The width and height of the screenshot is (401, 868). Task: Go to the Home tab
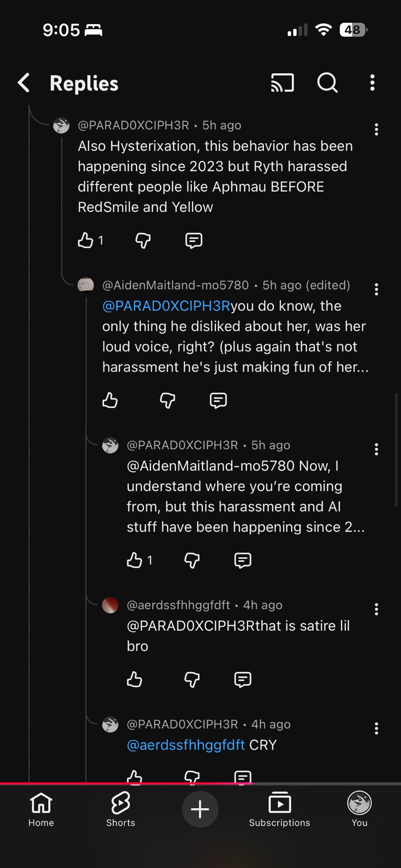click(x=41, y=810)
